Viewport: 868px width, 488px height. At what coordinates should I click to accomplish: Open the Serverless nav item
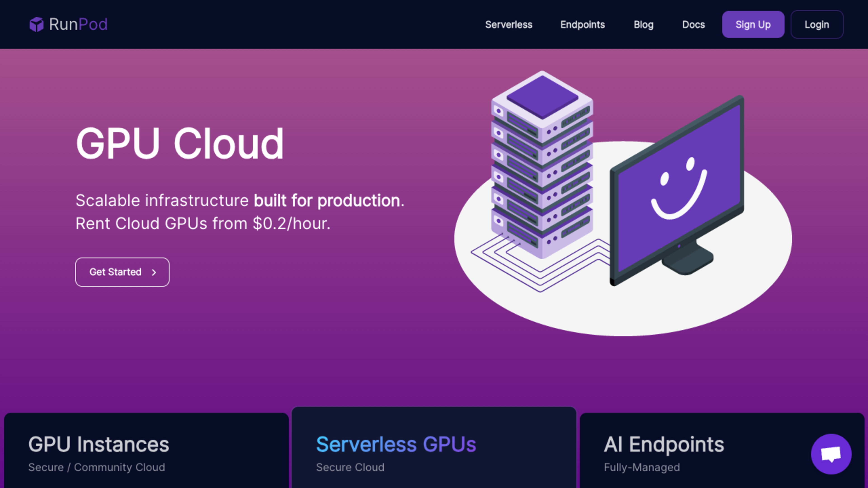[x=508, y=25]
